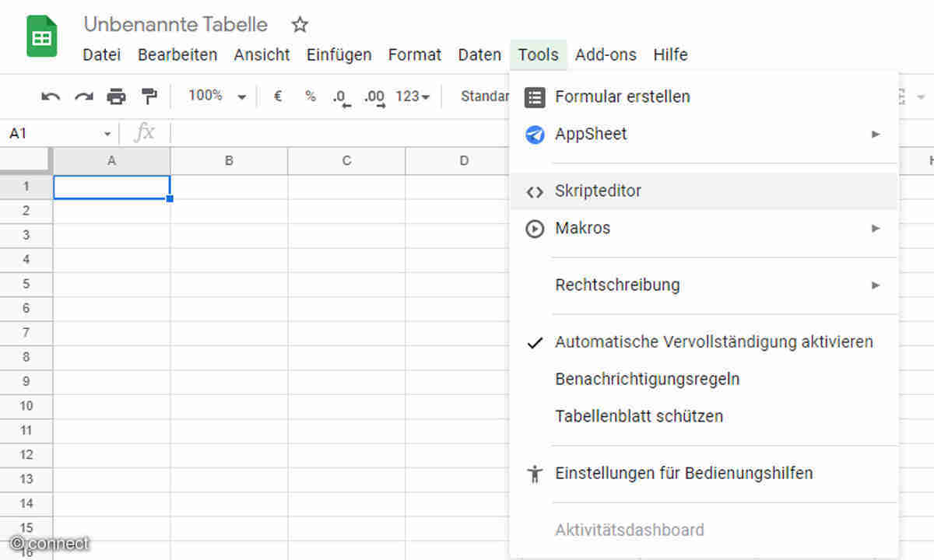Open the Hilfe menu
The image size is (934, 560).
click(670, 54)
